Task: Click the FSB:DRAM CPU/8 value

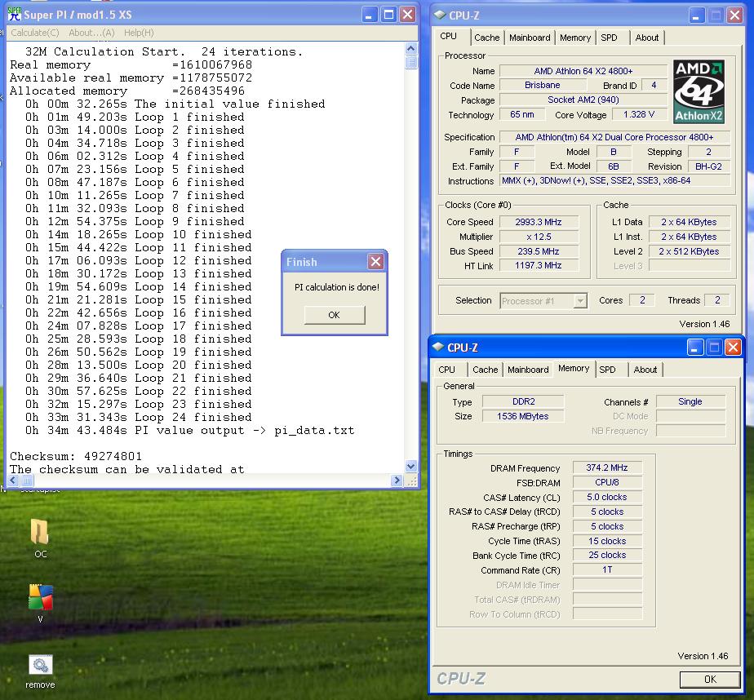Action: tap(607, 482)
